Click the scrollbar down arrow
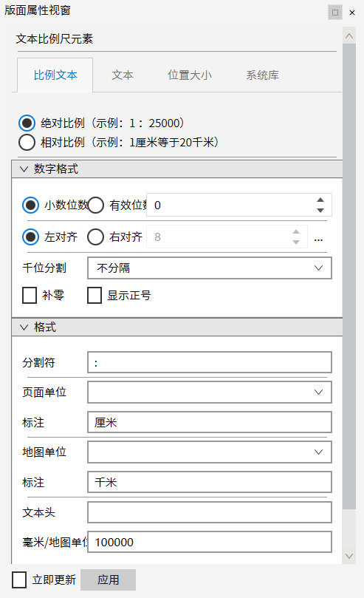 tap(349, 556)
